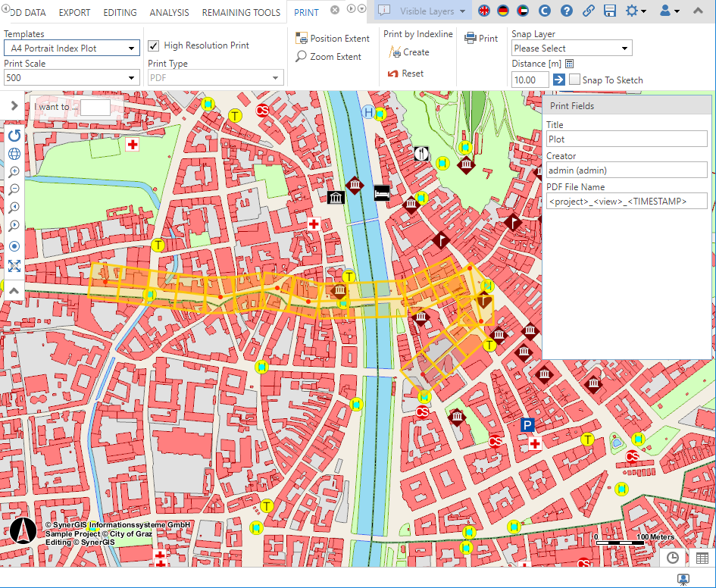Image resolution: width=716 pixels, height=588 pixels.
Task: Open the Templates dropdown
Action: point(72,48)
